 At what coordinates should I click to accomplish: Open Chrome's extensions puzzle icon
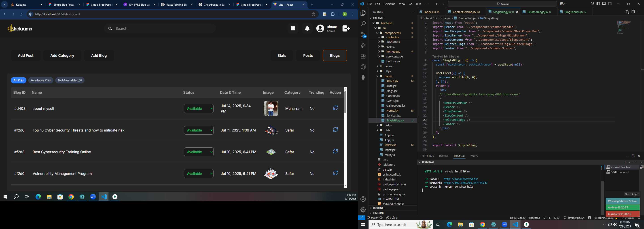[333, 14]
